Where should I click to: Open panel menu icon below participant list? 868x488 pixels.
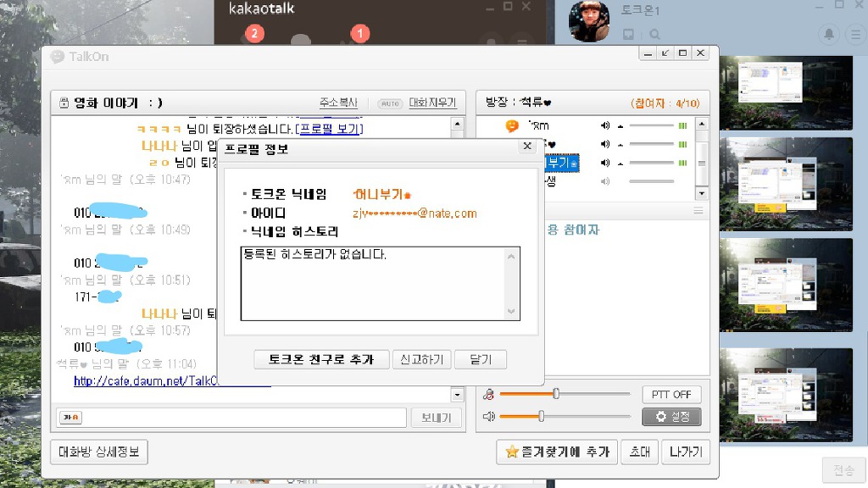698,211
